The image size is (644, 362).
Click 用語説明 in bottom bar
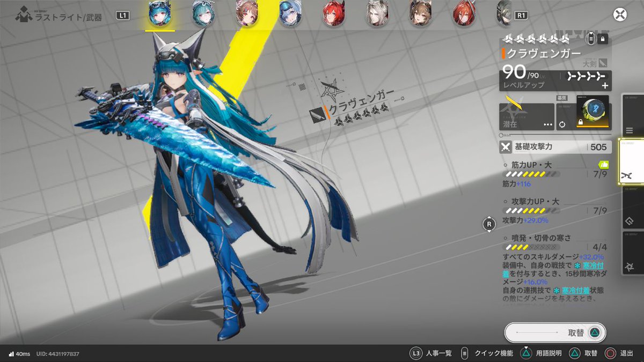pos(540,353)
